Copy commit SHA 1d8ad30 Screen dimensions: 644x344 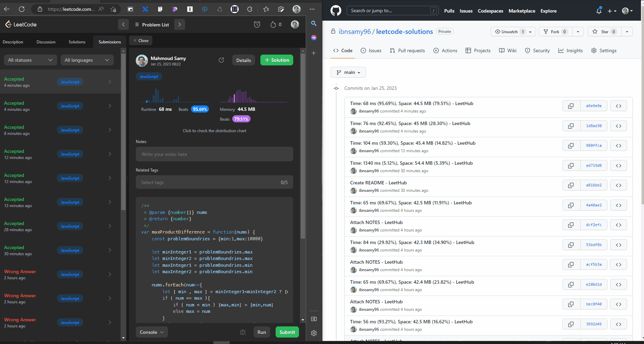[571, 126]
